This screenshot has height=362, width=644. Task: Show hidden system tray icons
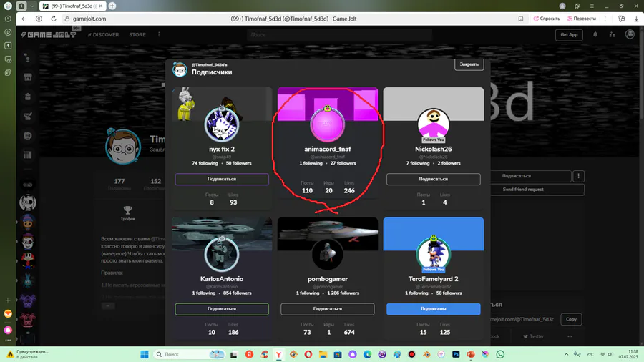566,354
